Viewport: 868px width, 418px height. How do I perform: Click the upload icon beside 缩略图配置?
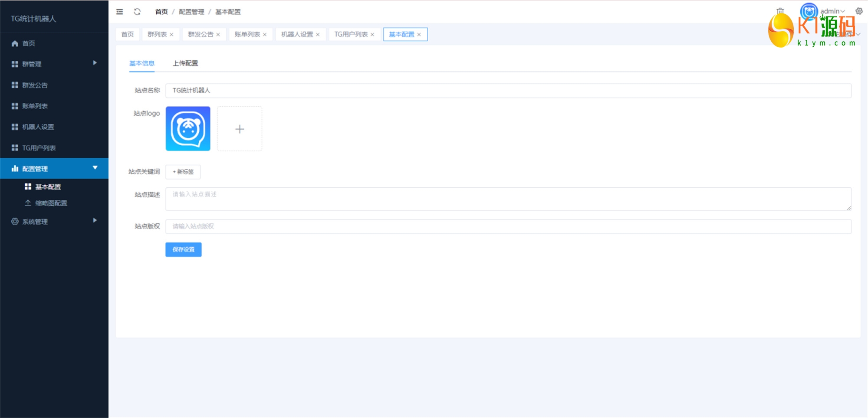(x=28, y=203)
